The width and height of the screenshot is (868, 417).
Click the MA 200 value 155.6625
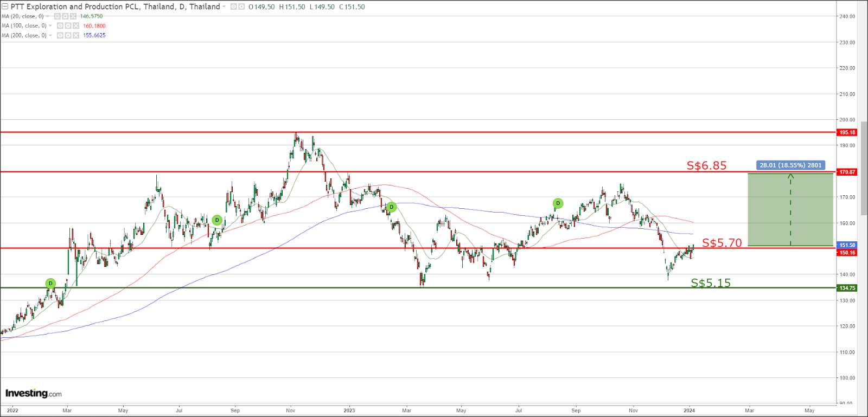pyautogui.click(x=94, y=35)
